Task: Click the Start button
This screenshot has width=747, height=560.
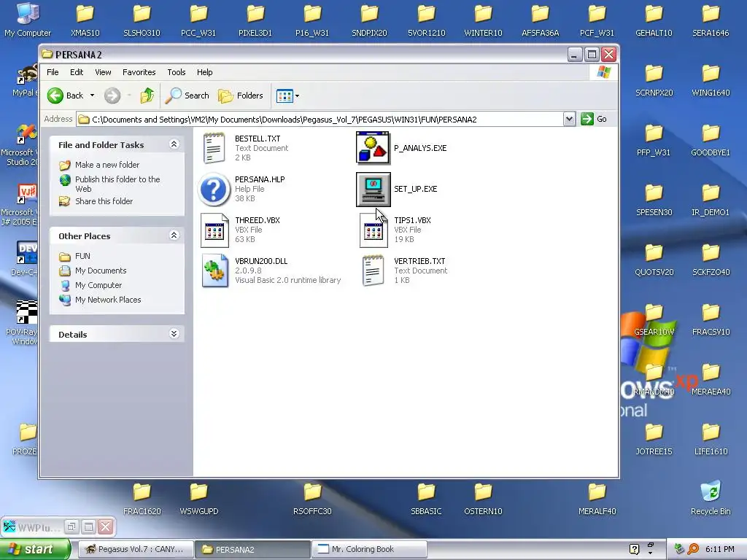Action: coord(35,550)
